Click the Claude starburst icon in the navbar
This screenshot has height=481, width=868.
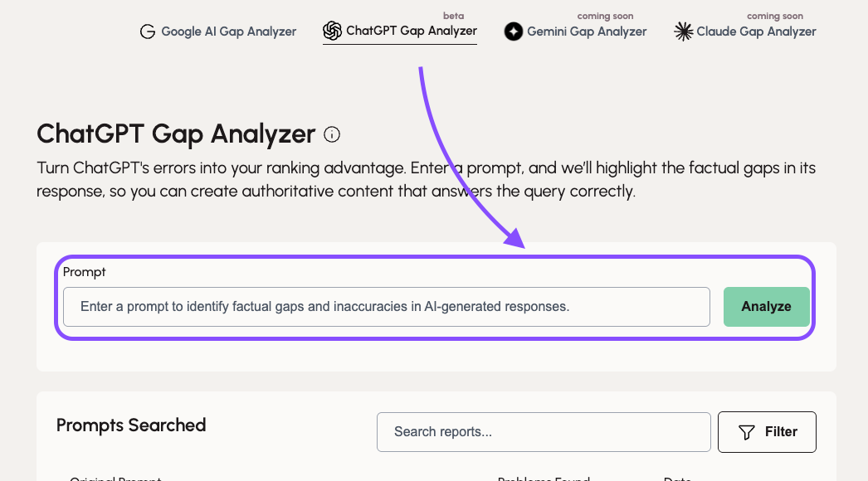coord(683,32)
